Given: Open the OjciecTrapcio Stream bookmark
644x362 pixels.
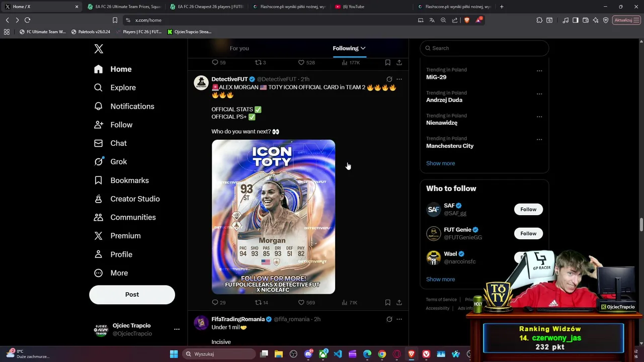Looking at the screenshot, I should pyautogui.click(x=189, y=32).
